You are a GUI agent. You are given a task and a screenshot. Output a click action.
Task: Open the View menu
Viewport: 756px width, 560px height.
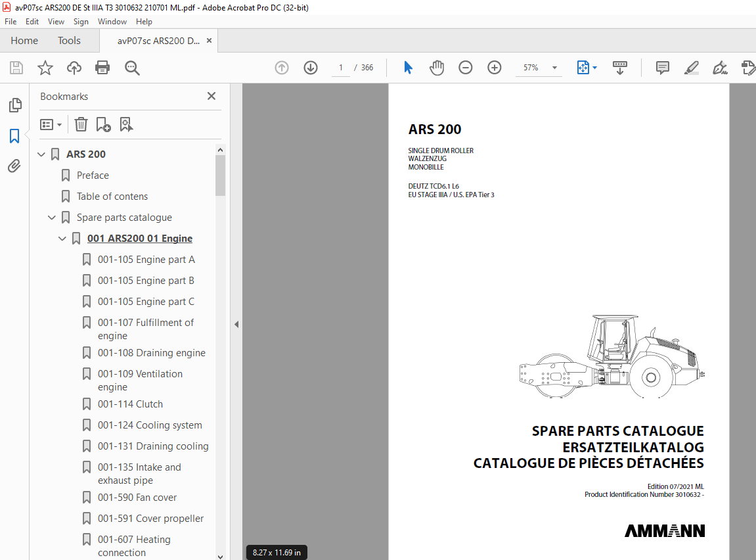point(56,22)
